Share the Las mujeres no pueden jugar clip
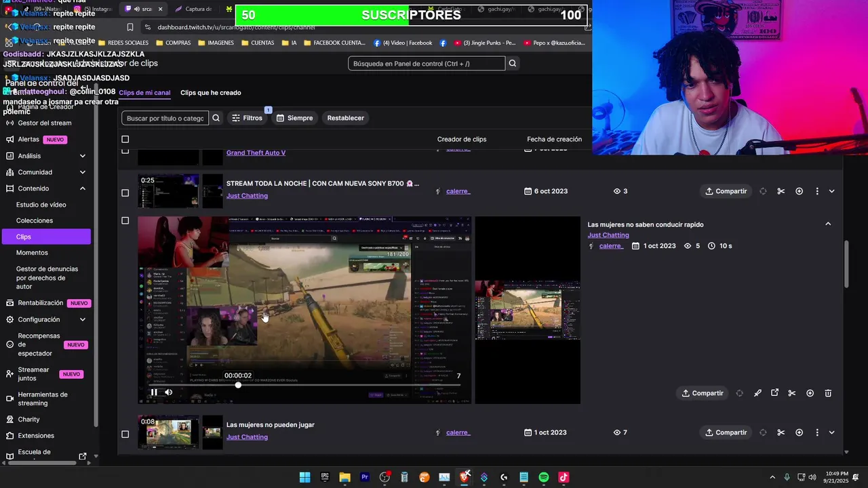 [726, 432]
